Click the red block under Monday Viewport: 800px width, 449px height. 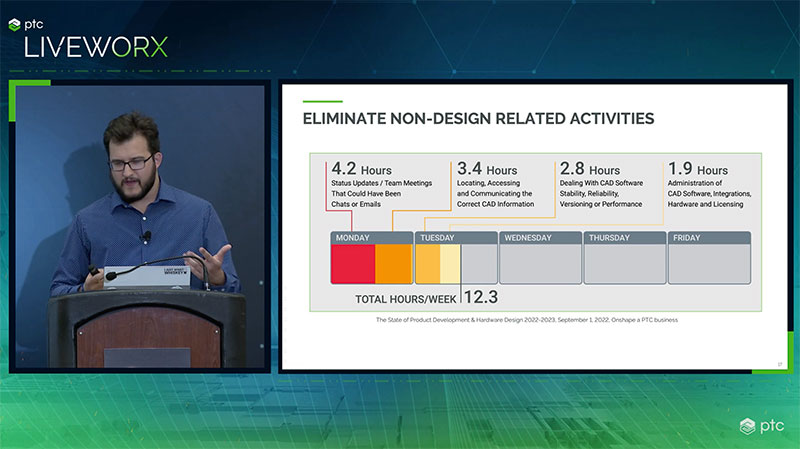[352, 264]
